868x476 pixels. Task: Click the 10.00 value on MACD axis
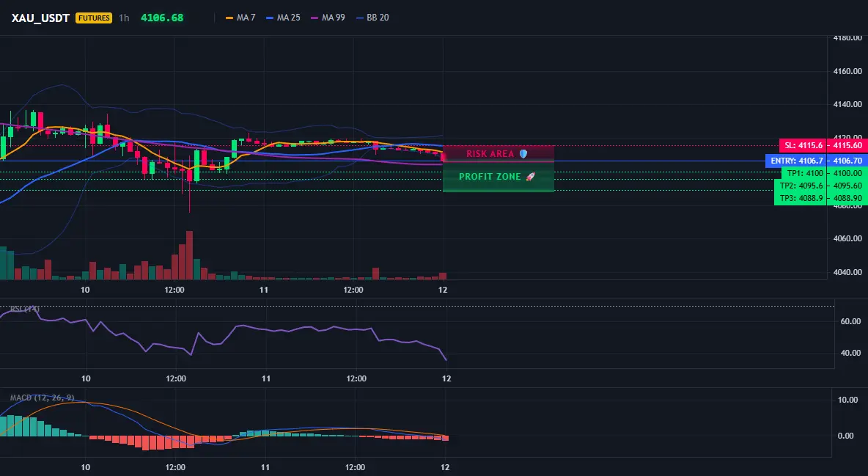[850, 400]
